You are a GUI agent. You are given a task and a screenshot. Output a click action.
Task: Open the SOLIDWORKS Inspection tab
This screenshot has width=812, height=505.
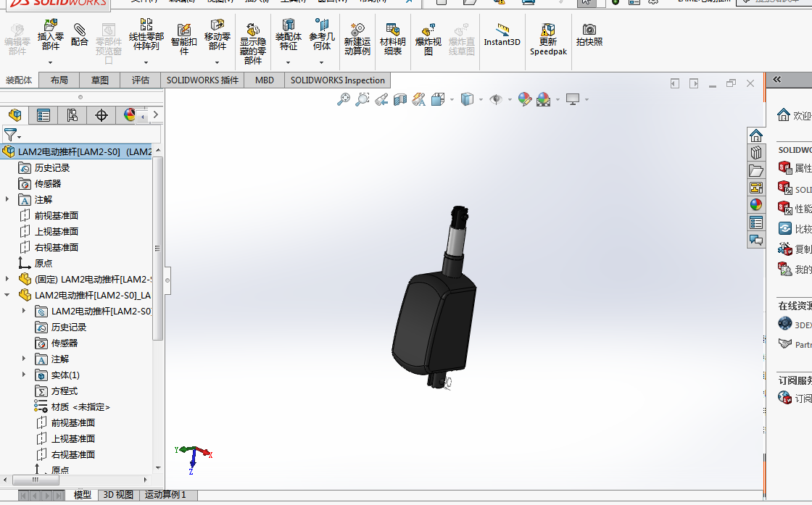(x=338, y=80)
